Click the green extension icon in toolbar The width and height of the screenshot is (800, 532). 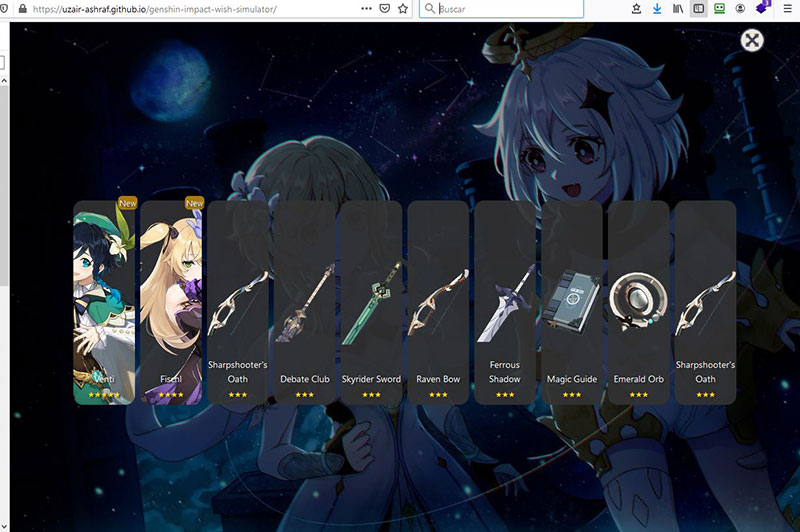click(719, 9)
